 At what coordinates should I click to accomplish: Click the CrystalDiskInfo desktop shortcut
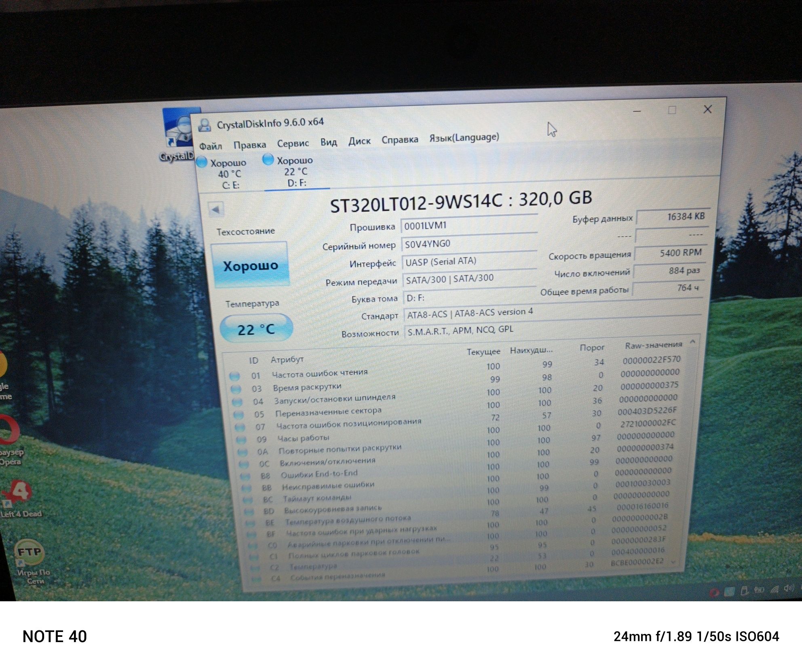point(178,135)
